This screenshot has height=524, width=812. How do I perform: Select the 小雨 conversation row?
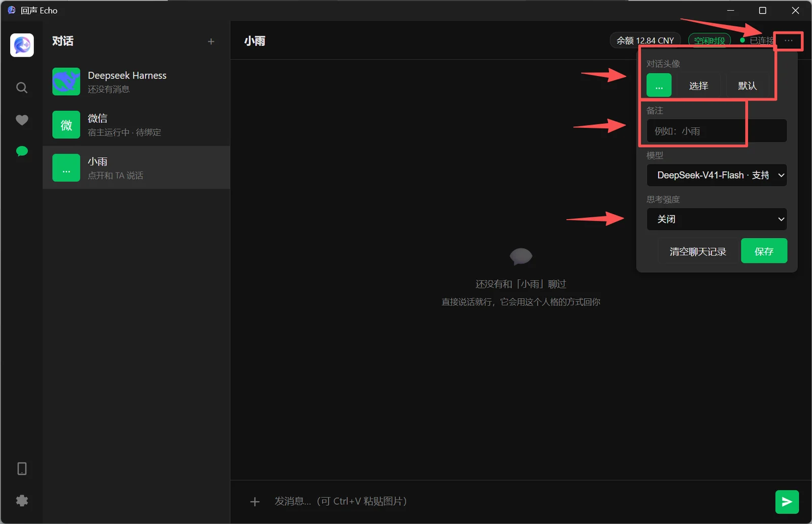click(x=136, y=168)
